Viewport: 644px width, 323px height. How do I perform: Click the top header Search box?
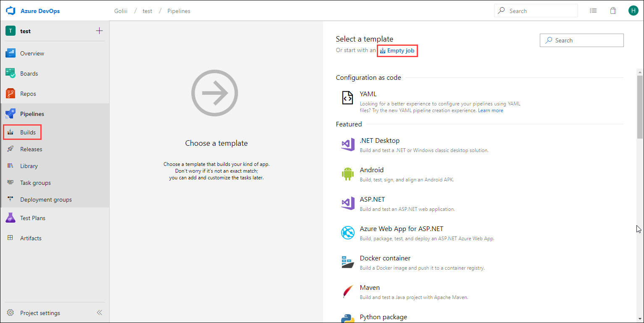coord(536,11)
